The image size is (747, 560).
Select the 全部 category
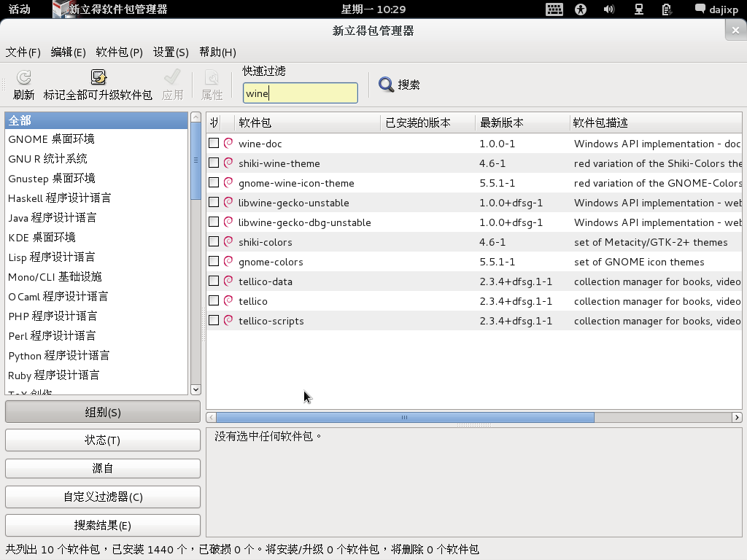click(96, 120)
